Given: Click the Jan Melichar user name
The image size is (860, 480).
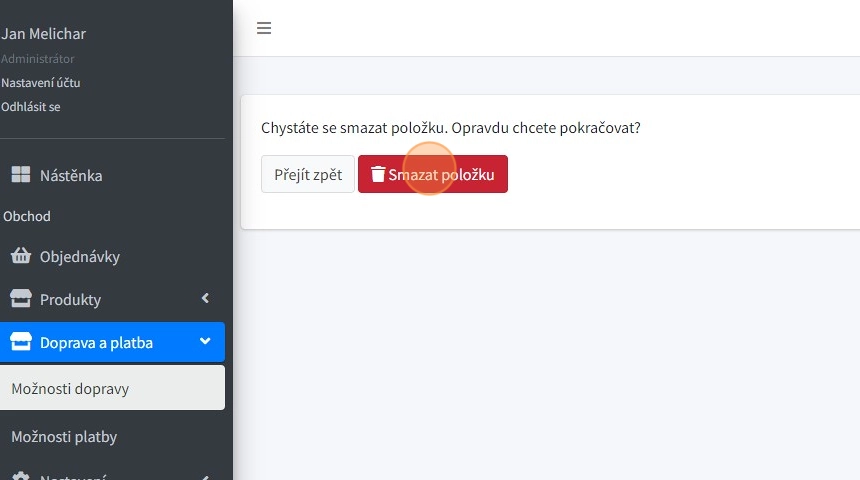Looking at the screenshot, I should coord(43,34).
